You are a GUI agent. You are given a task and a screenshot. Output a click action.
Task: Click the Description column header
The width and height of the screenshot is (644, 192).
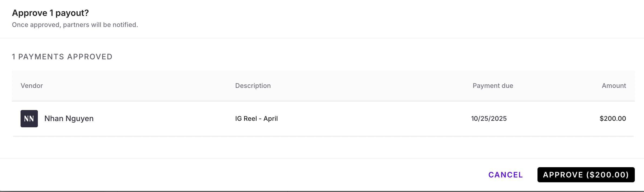pos(253,86)
